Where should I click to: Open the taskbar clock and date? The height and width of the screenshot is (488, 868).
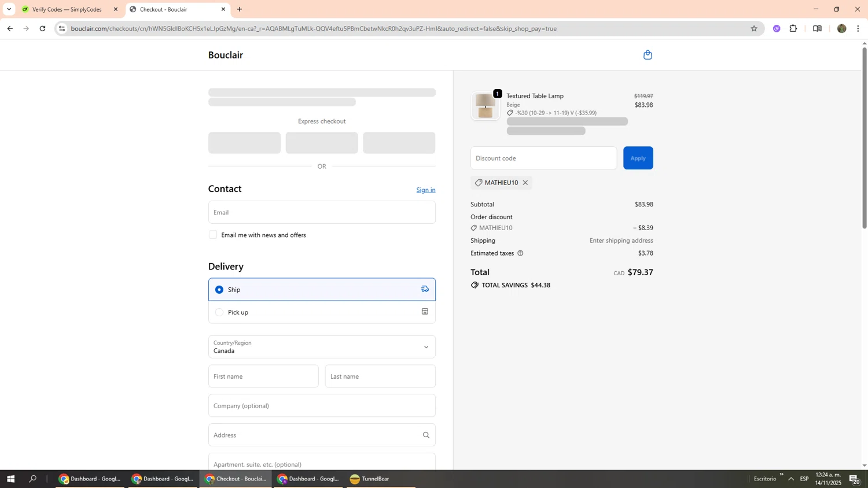[828, 479]
